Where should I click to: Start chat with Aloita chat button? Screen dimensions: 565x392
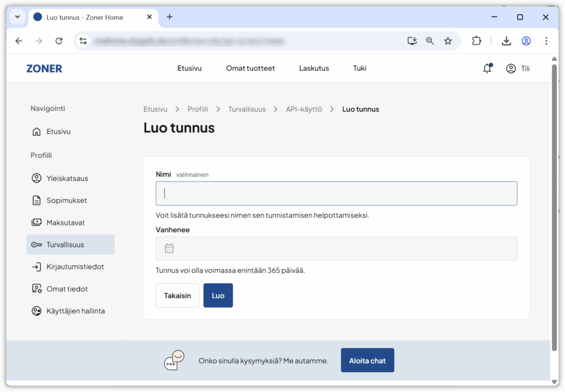click(x=367, y=361)
